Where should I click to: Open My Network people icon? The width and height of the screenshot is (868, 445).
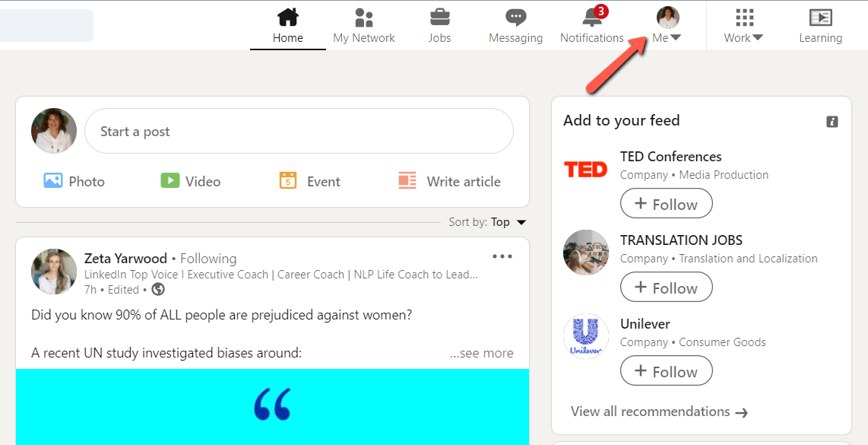(x=364, y=17)
